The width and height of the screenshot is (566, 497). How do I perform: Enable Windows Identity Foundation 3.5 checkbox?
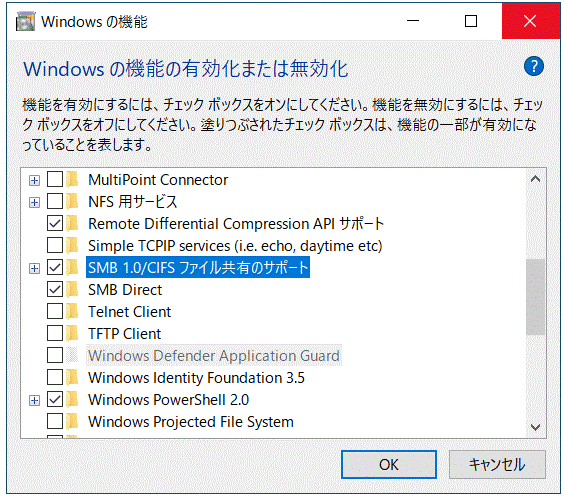[x=55, y=378]
